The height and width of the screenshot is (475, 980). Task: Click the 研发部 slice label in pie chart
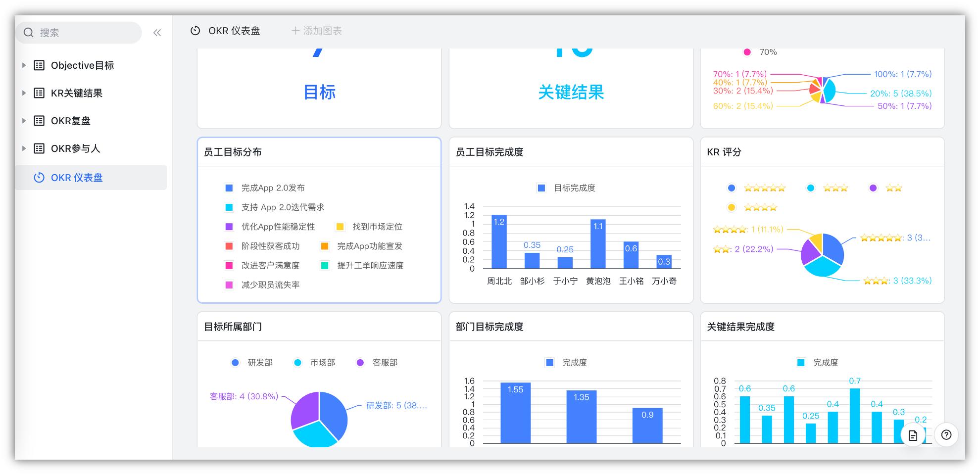pyautogui.click(x=396, y=406)
